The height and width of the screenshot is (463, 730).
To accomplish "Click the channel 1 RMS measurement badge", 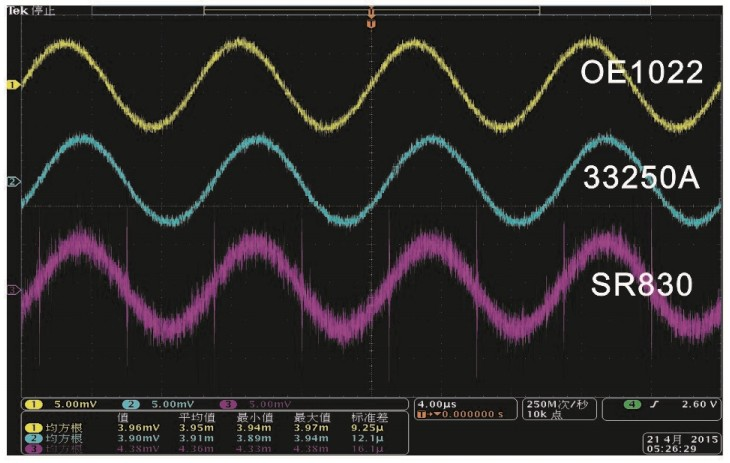I will (x=32, y=427).
